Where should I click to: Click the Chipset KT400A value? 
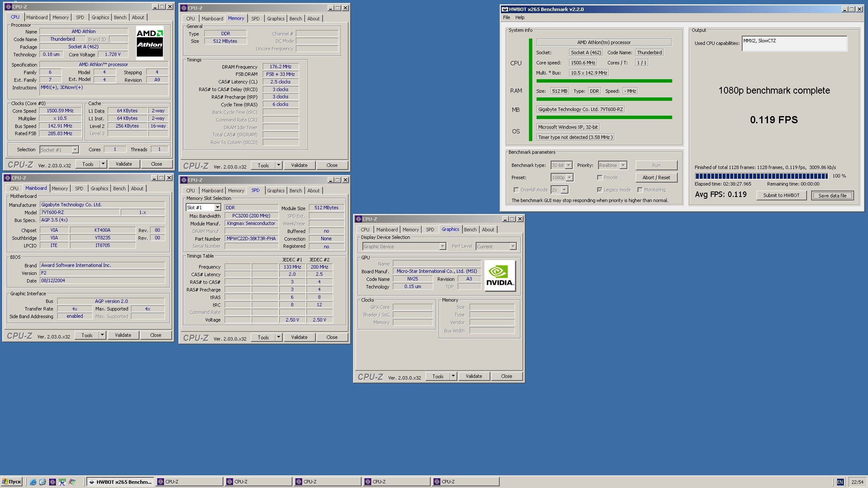(102, 230)
